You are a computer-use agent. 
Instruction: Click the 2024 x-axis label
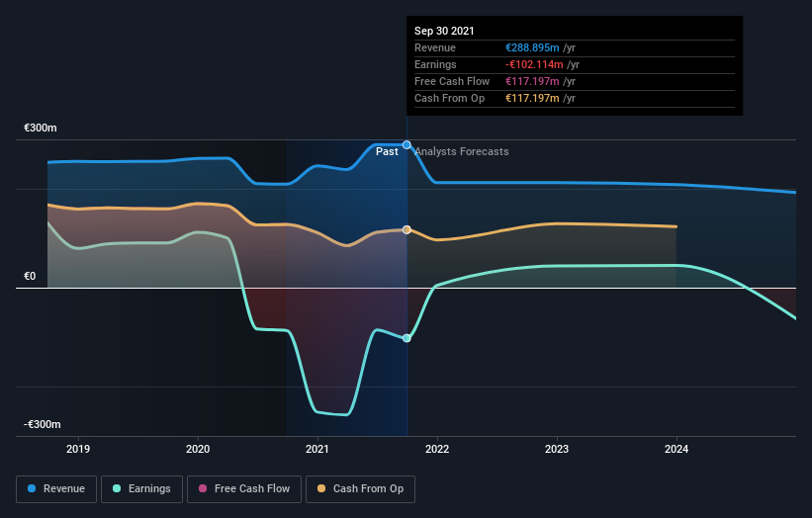coord(677,449)
